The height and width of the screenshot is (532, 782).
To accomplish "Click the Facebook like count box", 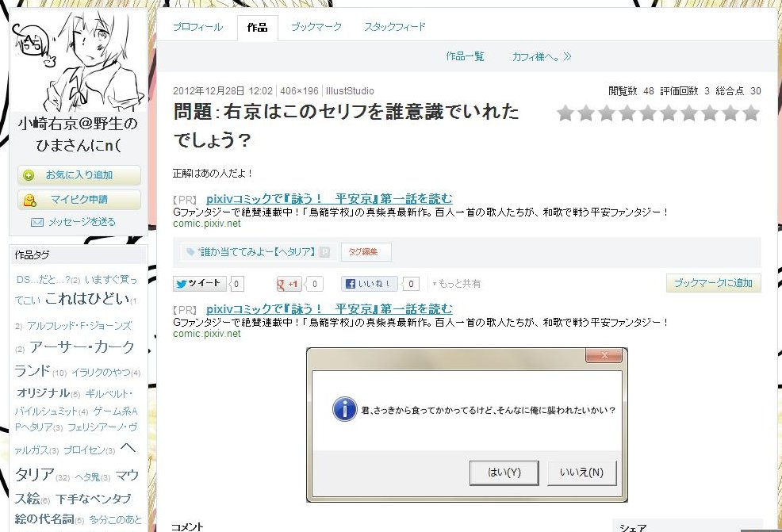I will pyautogui.click(x=411, y=284).
